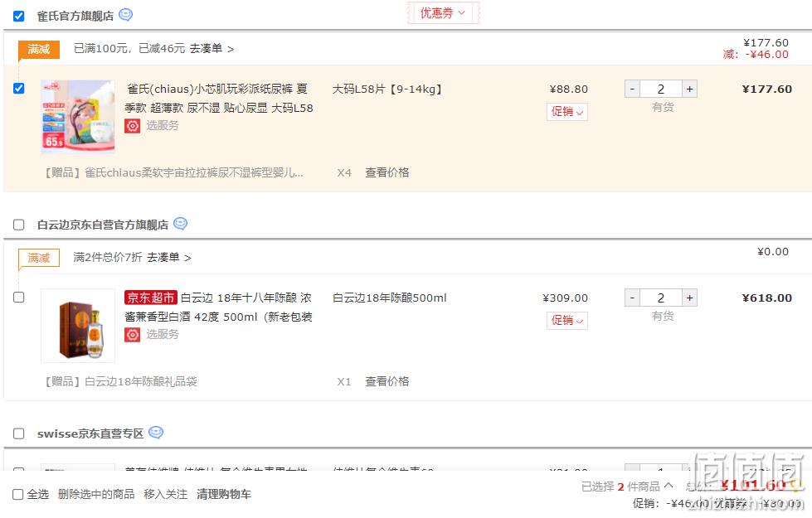Open 雀氏(chiaus)小芯肌玩彩派纸尿裤 product title
Screen dimensions: 812x518
(x=218, y=99)
